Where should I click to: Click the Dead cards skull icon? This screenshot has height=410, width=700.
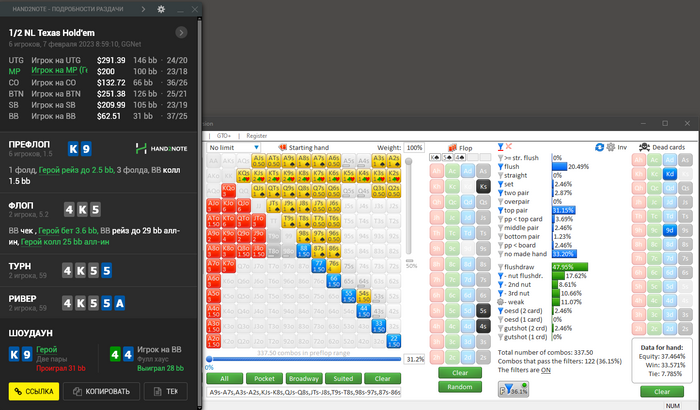pyautogui.click(x=644, y=147)
